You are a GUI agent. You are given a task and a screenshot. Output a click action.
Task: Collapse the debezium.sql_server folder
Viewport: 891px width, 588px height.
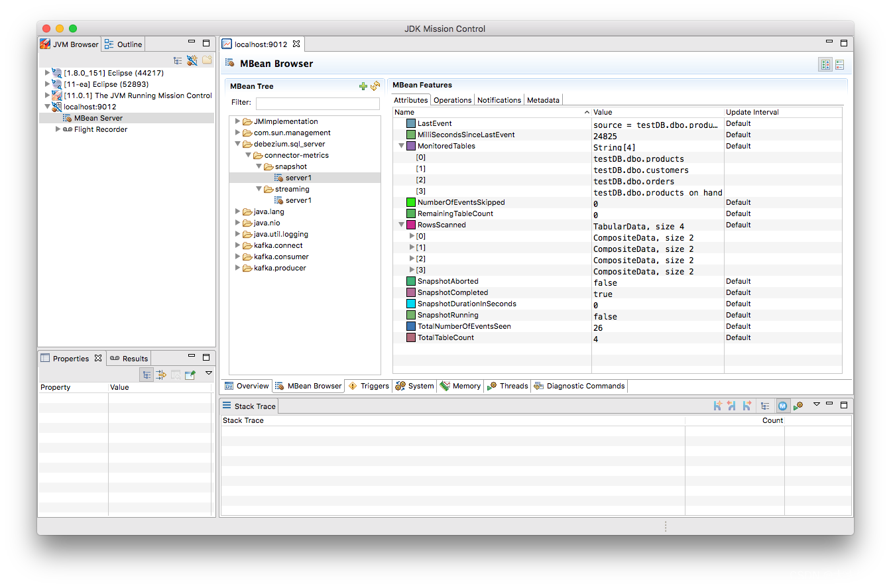[237, 144]
